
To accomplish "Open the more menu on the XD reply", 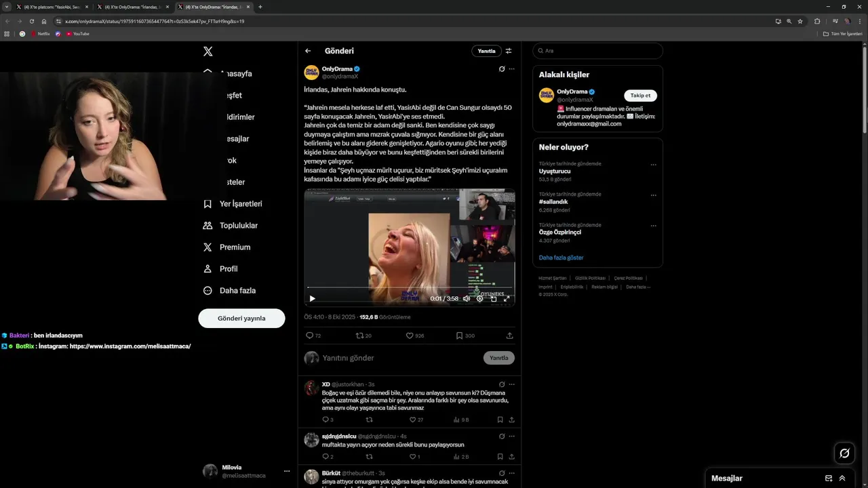I will 512,384.
